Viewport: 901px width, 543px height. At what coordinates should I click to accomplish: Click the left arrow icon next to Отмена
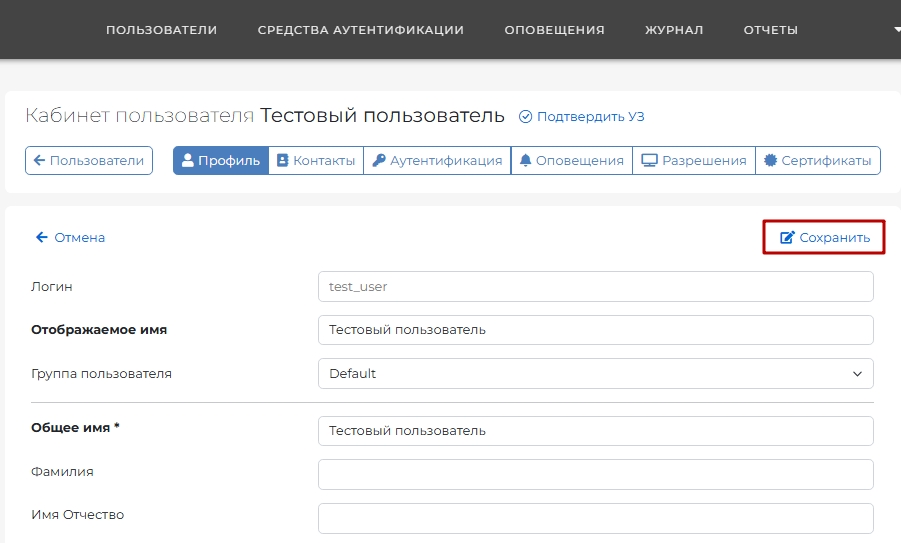click(x=42, y=238)
